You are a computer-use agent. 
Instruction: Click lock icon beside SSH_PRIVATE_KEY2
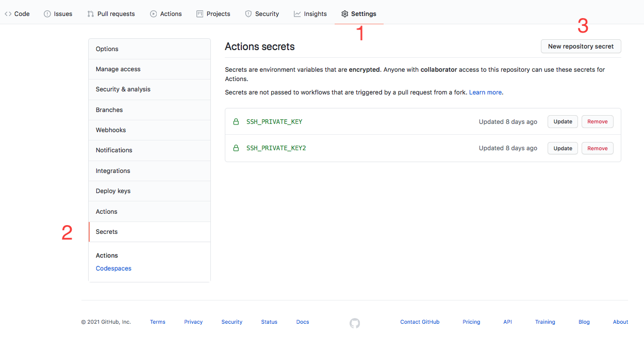(x=236, y=148)
